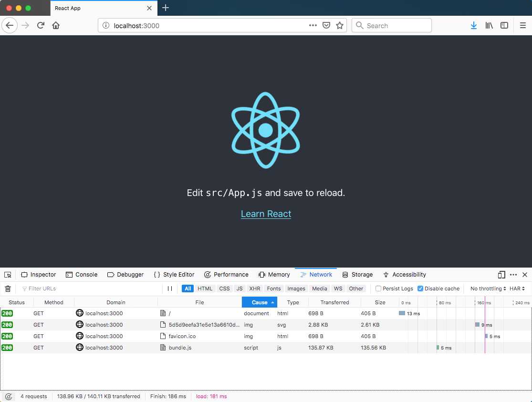Switch to the Memory tab
This screenshot has height=402, width=532.
click(274, 275)
